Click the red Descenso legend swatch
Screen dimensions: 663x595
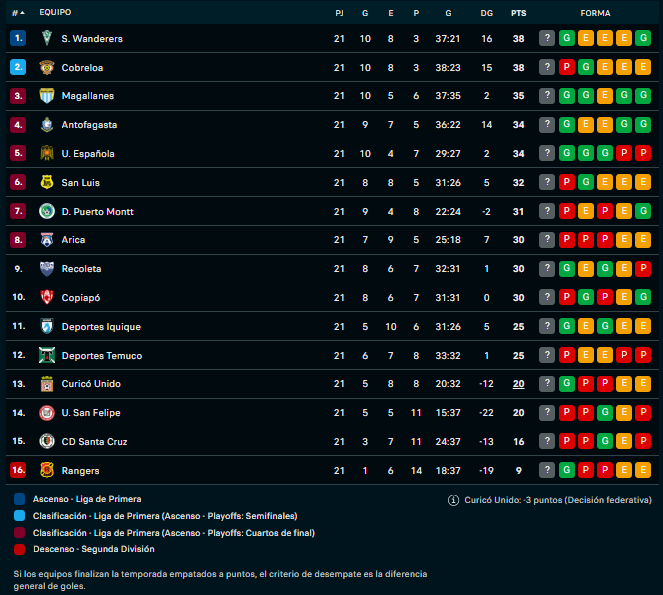click(19, 549)
